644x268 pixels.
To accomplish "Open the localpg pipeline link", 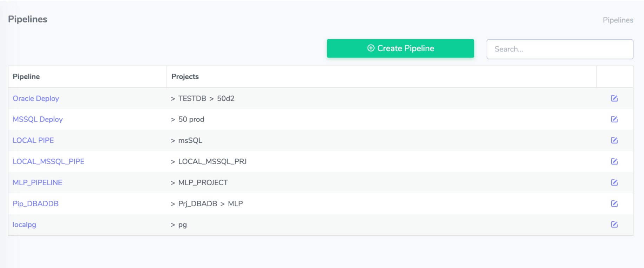I will point(24,225).
